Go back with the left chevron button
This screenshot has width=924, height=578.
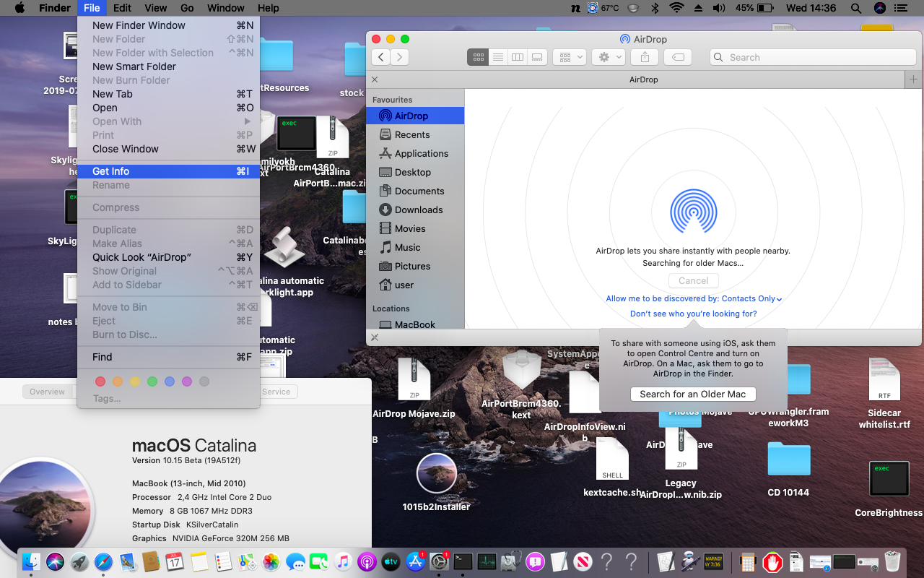[380, 57]
